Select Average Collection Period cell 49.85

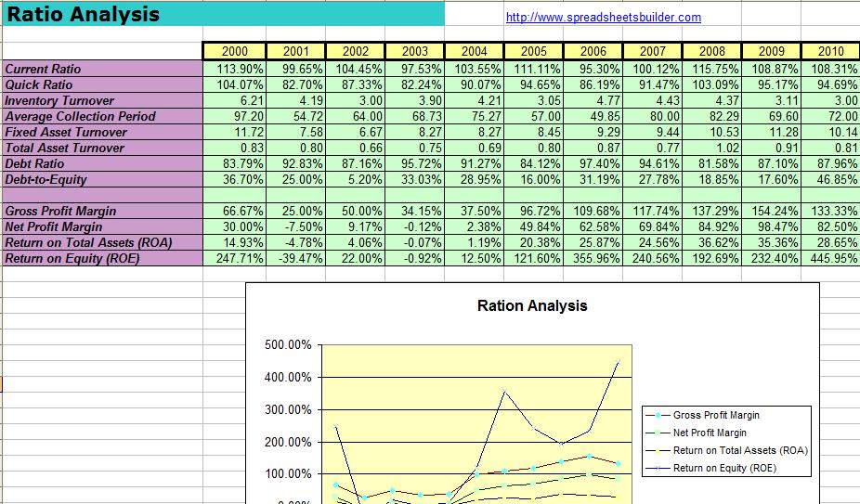[593, 116]
